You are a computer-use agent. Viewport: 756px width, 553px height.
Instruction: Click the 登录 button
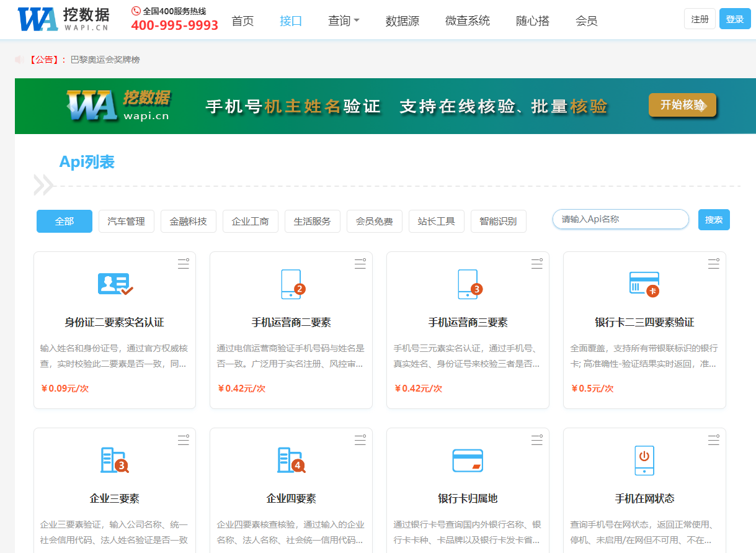tap(735, 19)
